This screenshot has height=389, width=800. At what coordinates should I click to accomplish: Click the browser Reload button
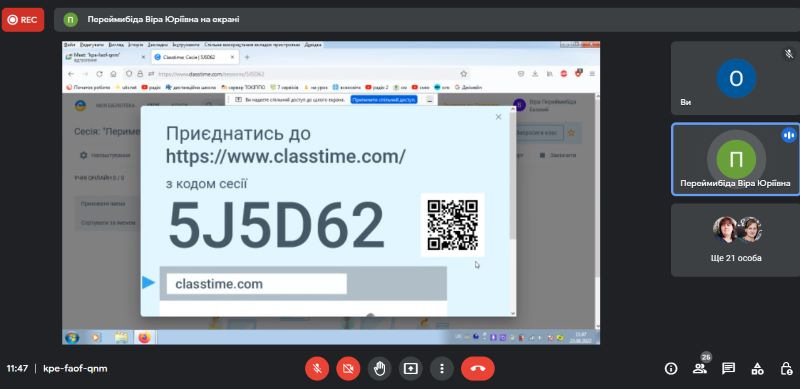[x=99, y=74]
